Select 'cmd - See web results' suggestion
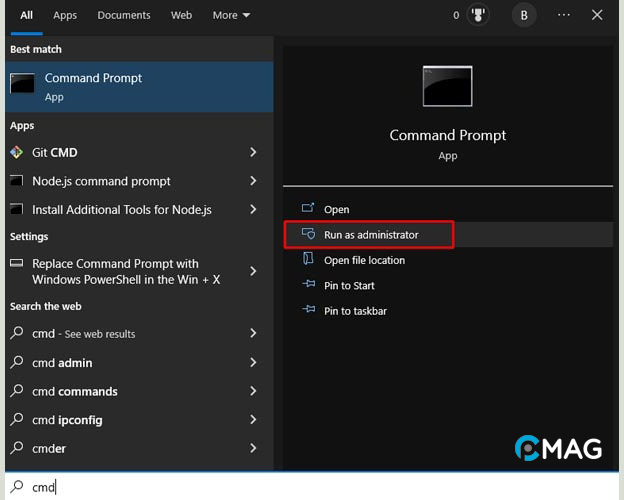Screen dimensions: 624x500 click(x=139, y=333)
